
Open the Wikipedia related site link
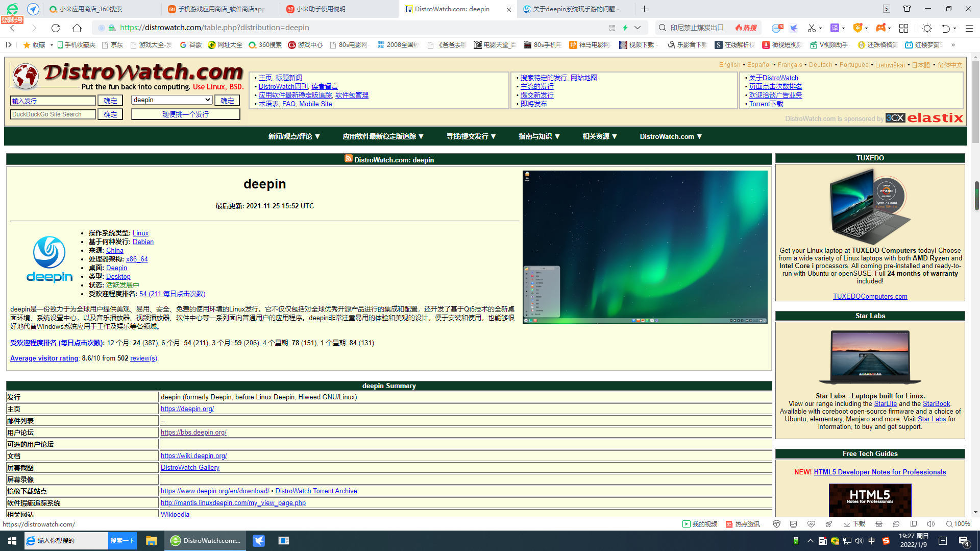pos(175,514)
